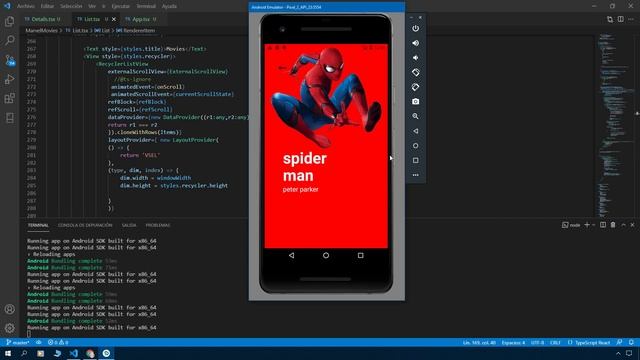This screenshot has width=640, height=360.
Task: Close the terminal panel
Action: 632,225
